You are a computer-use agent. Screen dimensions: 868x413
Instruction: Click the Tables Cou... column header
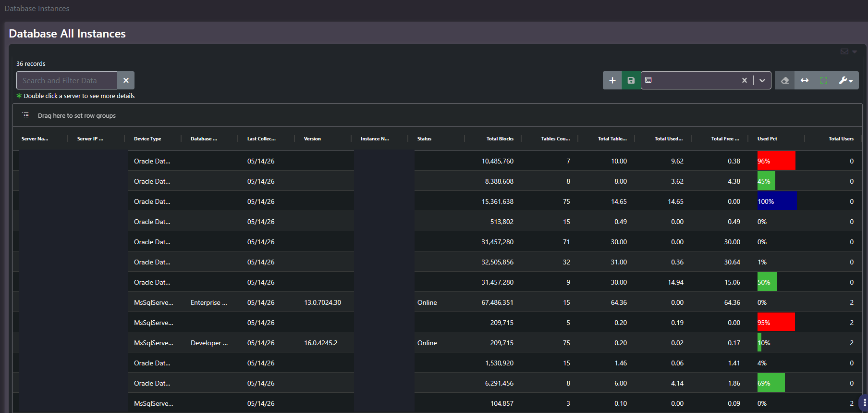click(x=555, y=138)
